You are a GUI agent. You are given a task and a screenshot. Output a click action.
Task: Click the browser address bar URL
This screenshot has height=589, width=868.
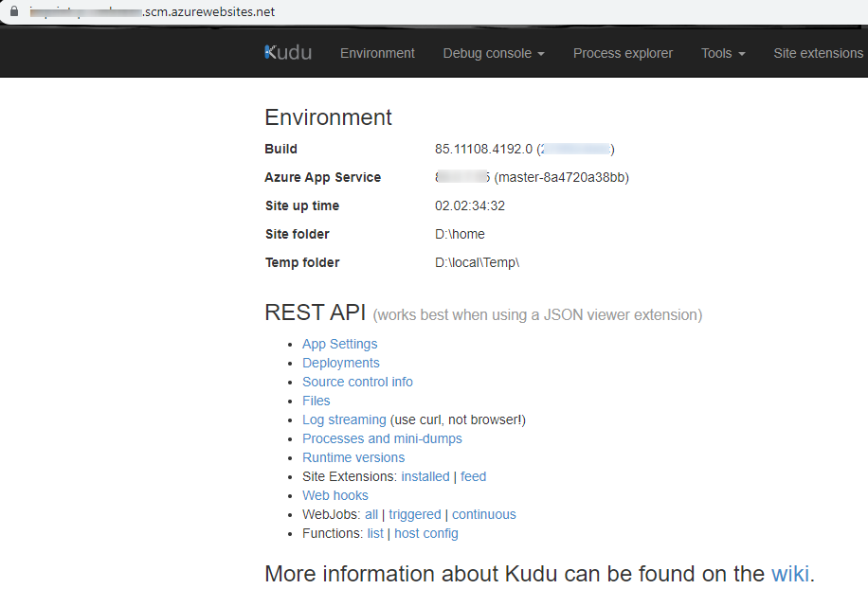pos(152,12)
